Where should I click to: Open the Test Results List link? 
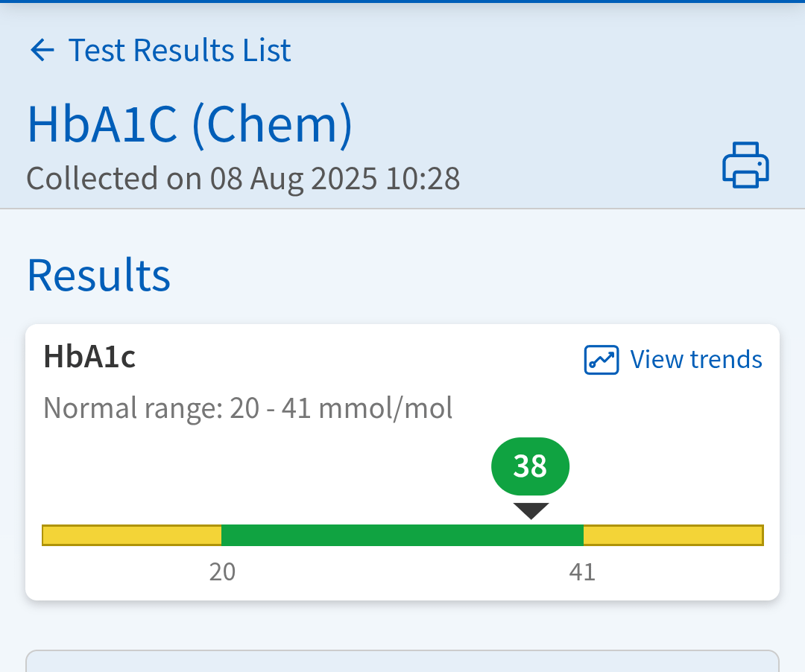[179, 51]
